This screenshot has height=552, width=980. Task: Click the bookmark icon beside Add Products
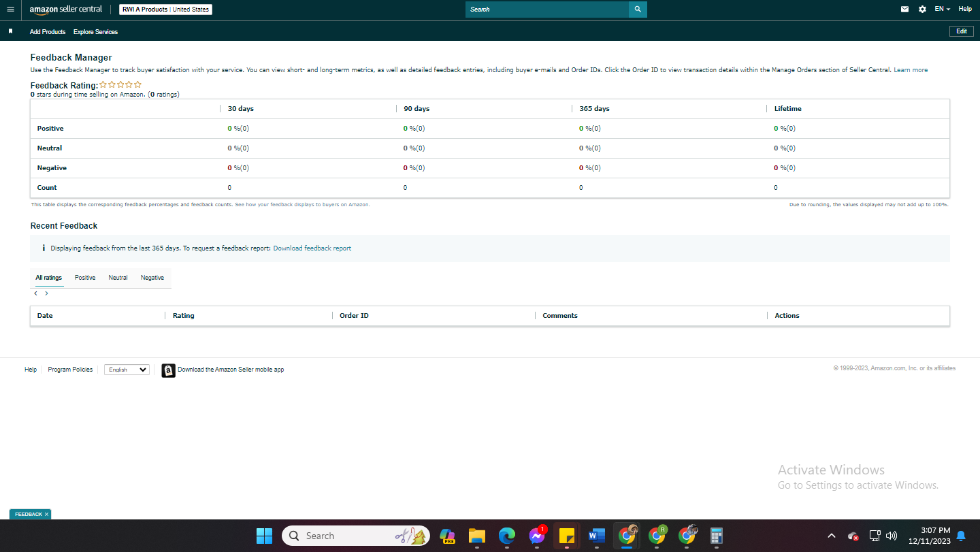[x=10, y=31]
